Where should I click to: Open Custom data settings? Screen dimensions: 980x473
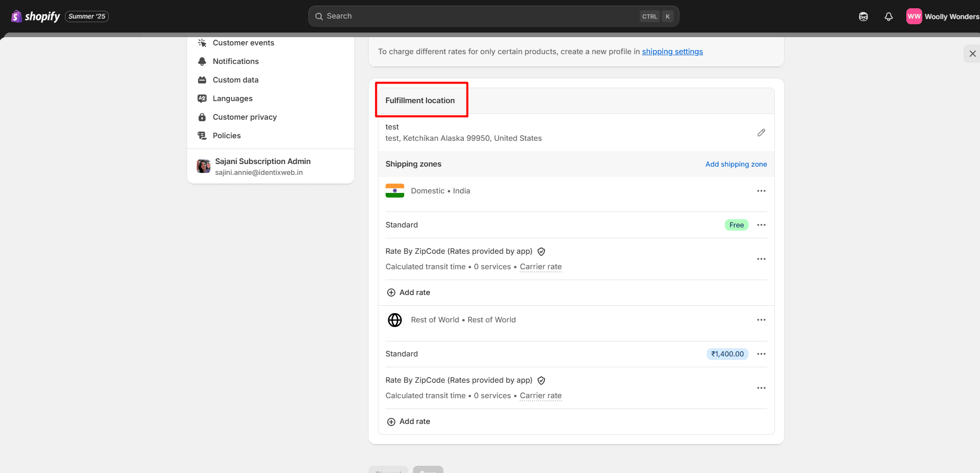[x=271, y=80]
